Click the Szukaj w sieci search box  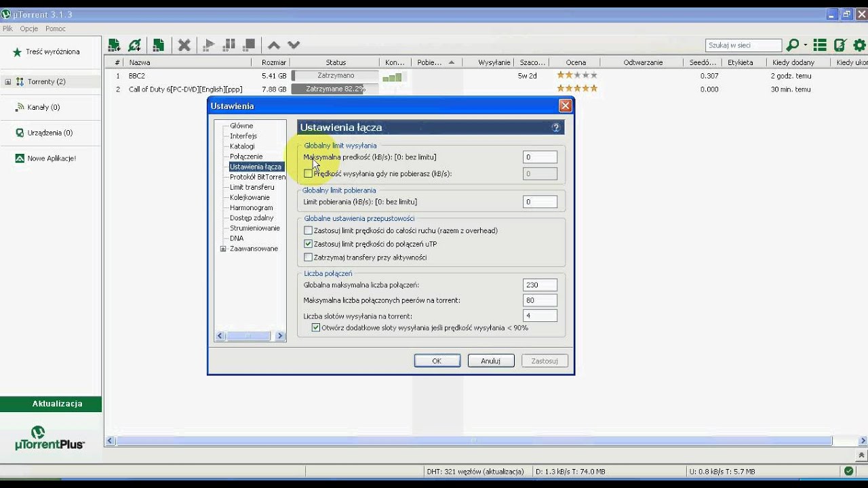pyautogui.click(x=743, y=45)
